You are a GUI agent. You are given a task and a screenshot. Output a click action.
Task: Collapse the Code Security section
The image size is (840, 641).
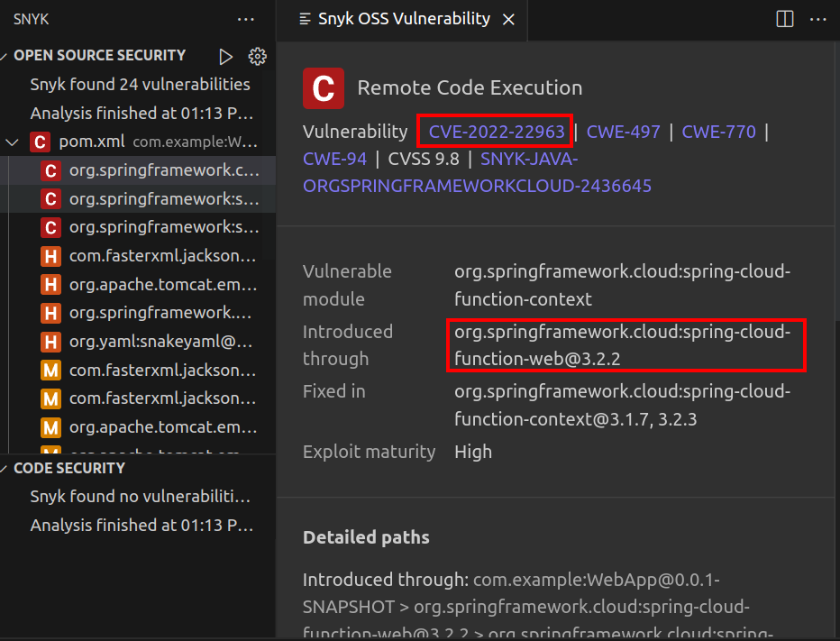[6, 468]
